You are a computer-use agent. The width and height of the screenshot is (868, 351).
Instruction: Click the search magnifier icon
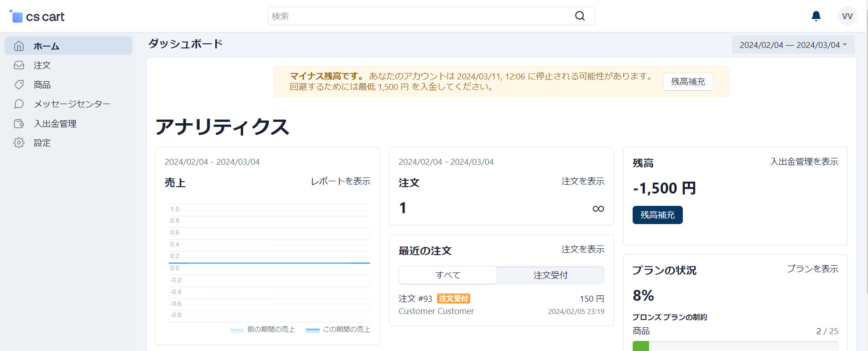(x=580, y=16)
